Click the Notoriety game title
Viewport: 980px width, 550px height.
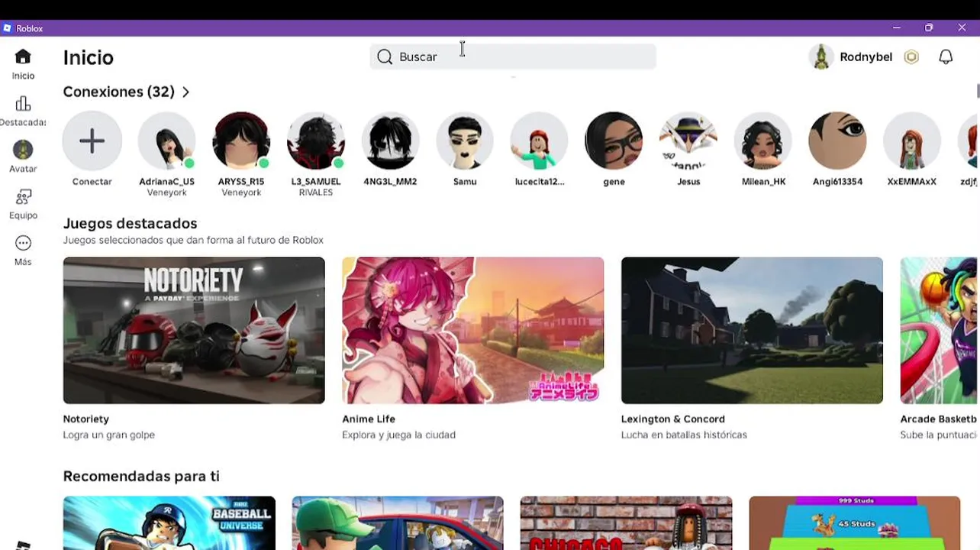pyautogui.click(x=86, y=419)
